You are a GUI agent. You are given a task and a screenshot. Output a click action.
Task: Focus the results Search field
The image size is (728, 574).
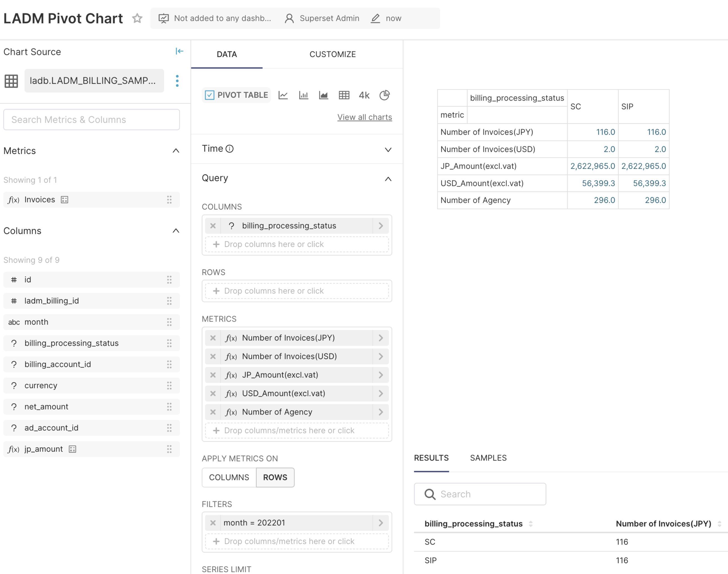480,494
